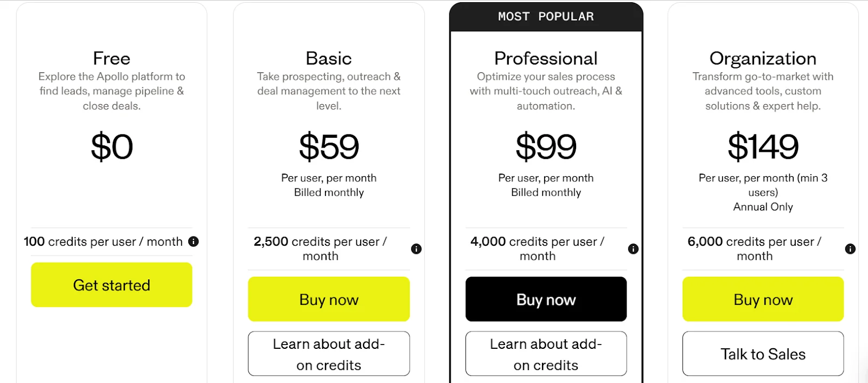Click the $149 price text
The width and height of the screenshot is (868, 383).
click(763, 146)
